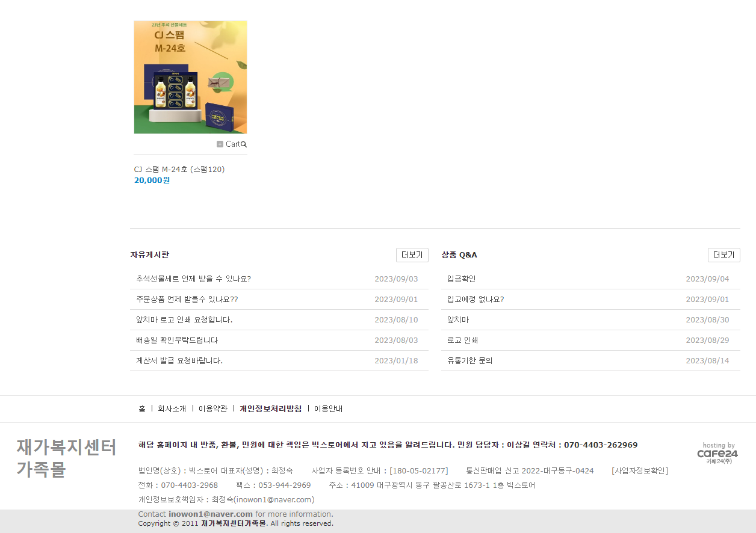Click the 통신판매업 신고 2022-대구동구-0424 text

[x=530, y=471]
